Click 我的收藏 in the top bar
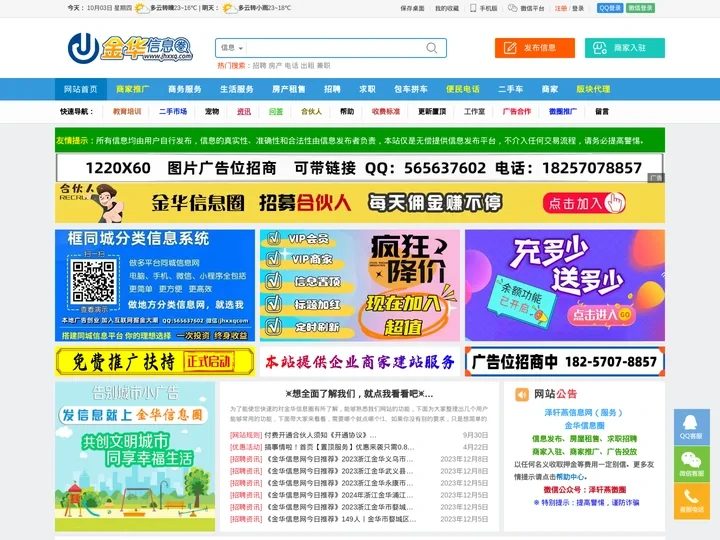This screenshot has width=720, height=540. tap(447, 8)
